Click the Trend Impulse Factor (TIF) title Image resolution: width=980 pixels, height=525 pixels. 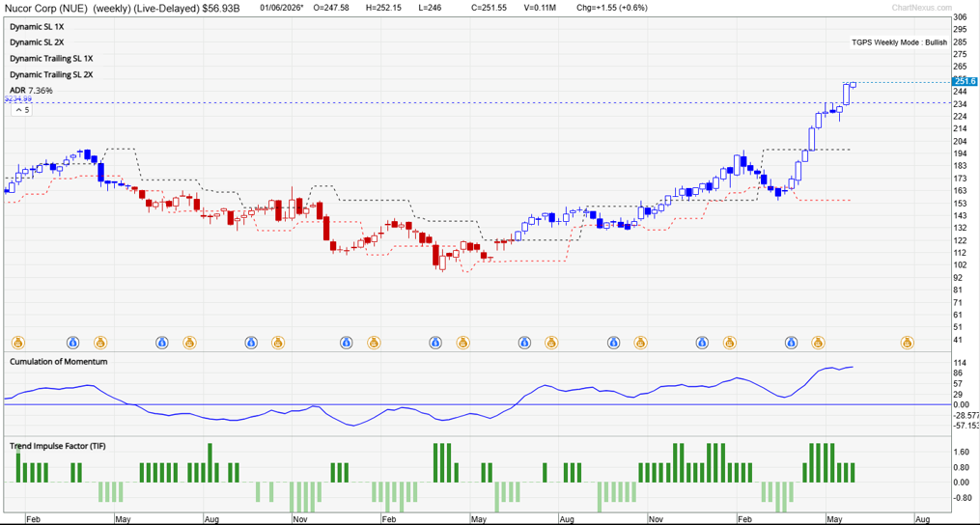(x=57, y=446)
